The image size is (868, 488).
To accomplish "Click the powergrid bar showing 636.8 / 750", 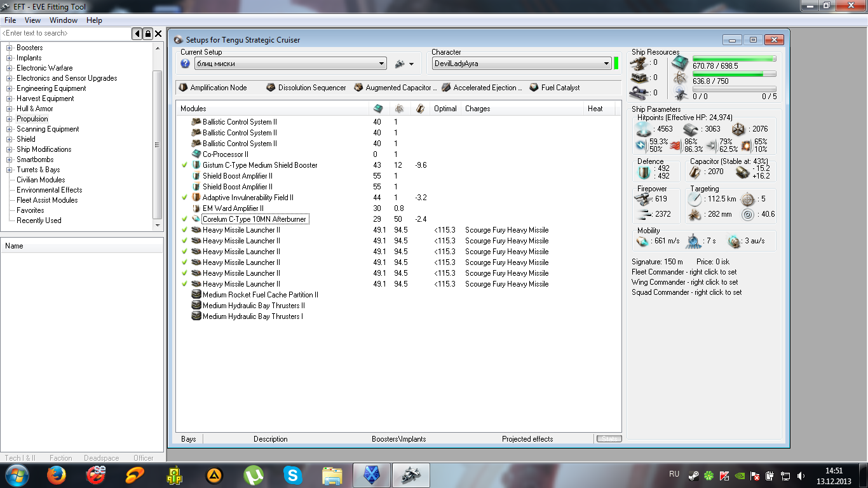I will point(734,74).
